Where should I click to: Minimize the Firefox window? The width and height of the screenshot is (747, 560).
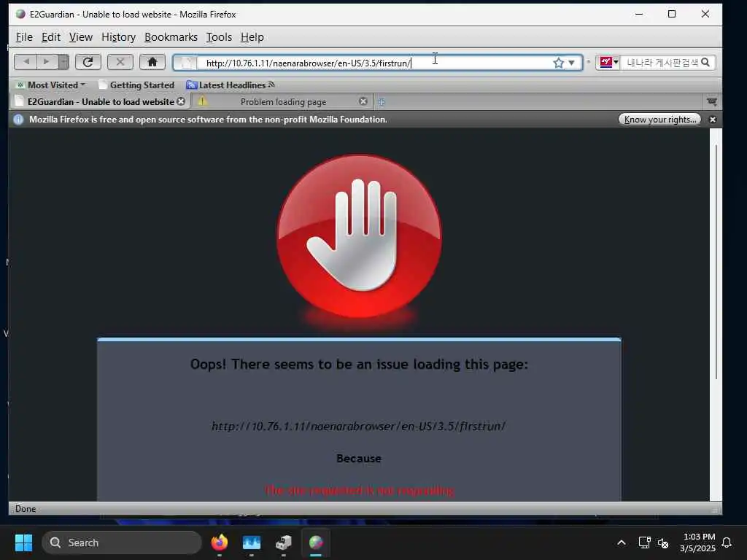(x=639, y=15)
